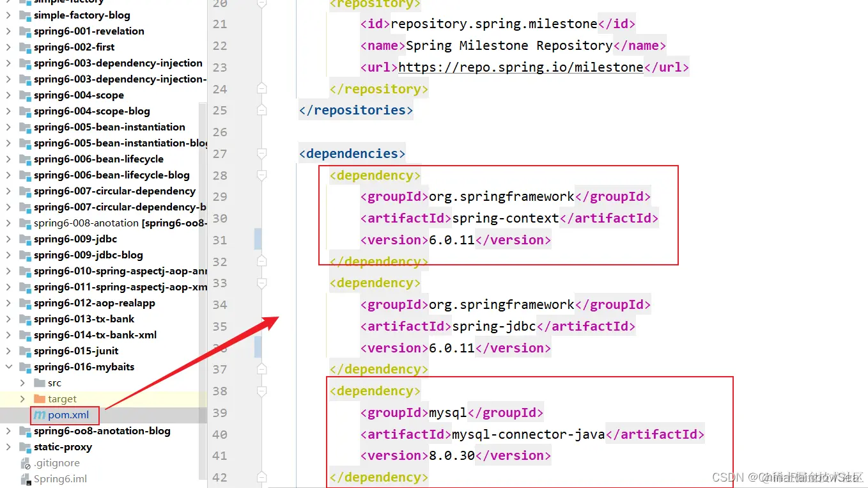
Task: Click the mysql groupId text
Action: [448, 413]
